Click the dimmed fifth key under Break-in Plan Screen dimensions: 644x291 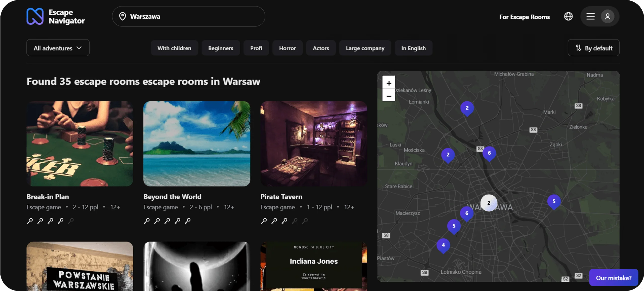pyautogui.click(x=71, y=221)
